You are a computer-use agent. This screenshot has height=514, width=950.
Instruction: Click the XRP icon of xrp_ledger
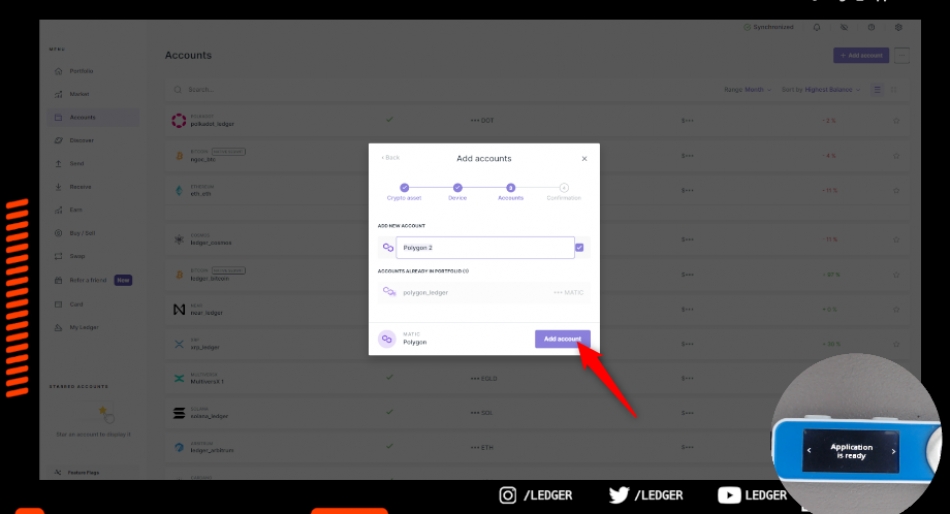coord(179,344)
